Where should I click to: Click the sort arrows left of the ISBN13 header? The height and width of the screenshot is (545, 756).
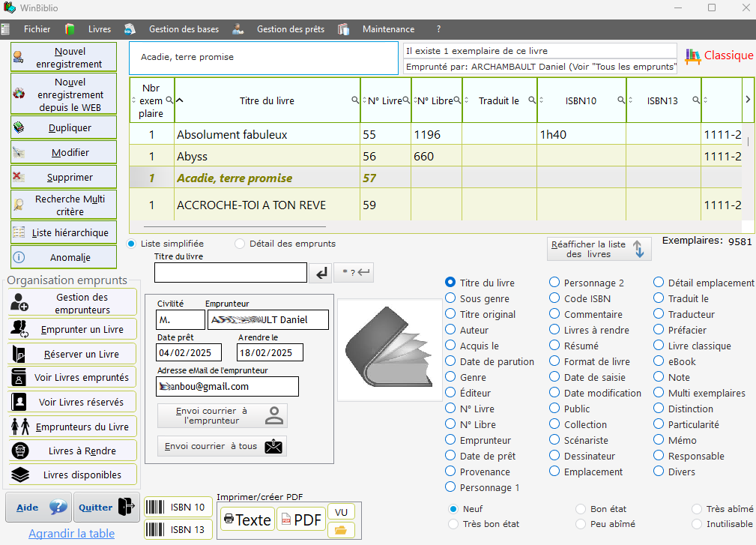tap(631, 100)
